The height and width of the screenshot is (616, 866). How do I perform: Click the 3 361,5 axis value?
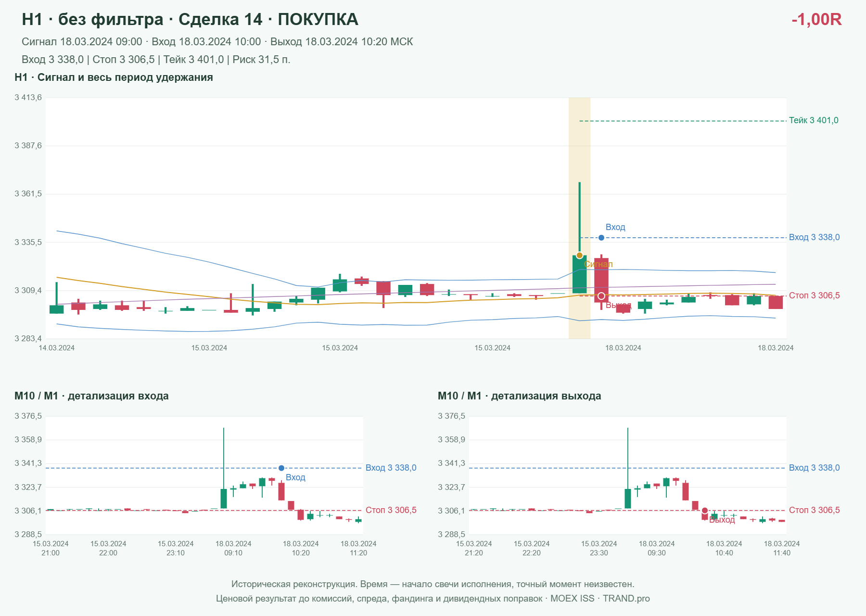point(28,194)
